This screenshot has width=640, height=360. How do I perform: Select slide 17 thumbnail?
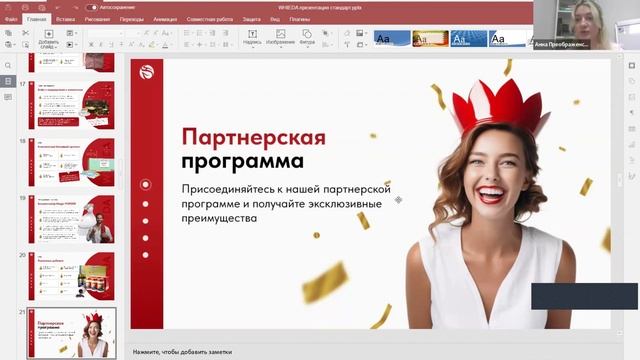pos(71,105)
